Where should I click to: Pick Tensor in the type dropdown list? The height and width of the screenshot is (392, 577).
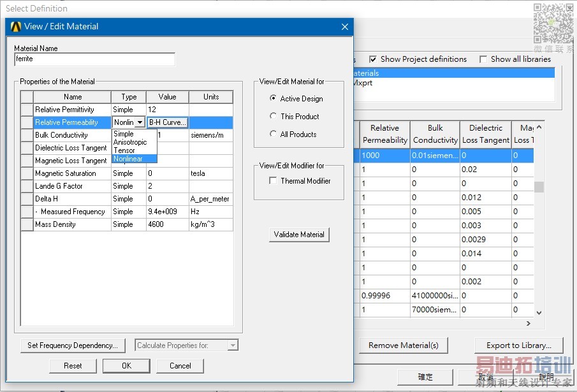124,150
